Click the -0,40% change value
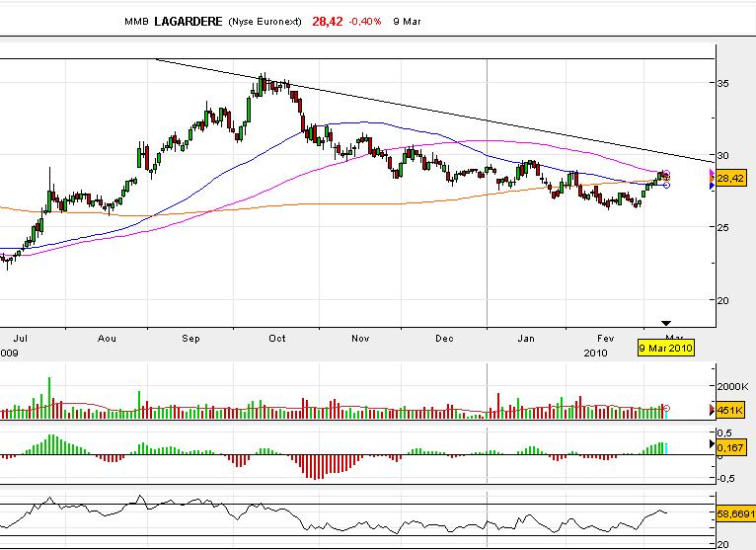The image size is (756, 550). (x=365, y=22)
